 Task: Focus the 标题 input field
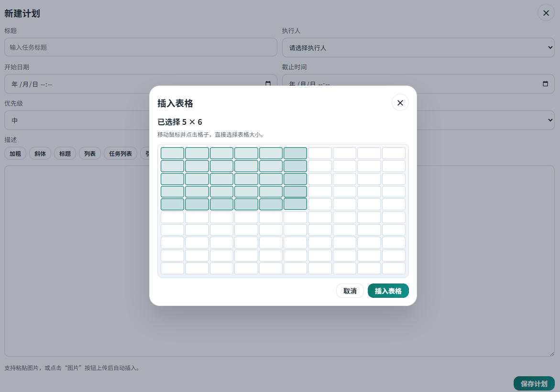pyautogui.click(x=141, y=47)
